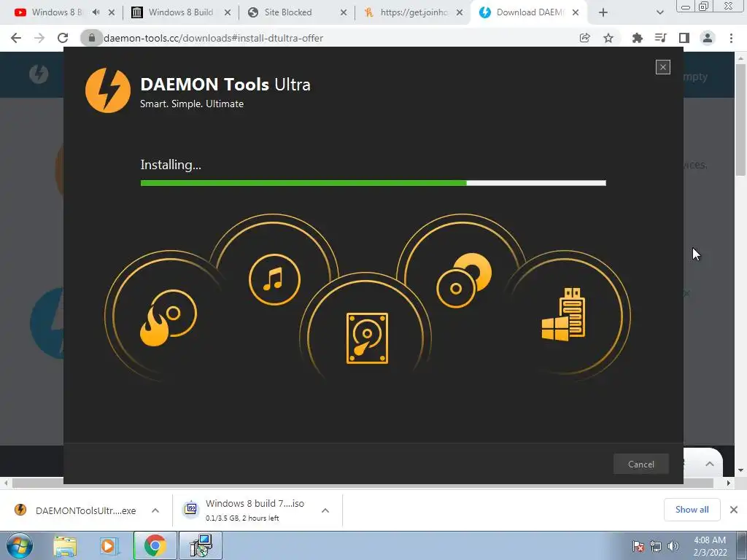Open Chrome extensions puzzle icon
The image size is (747, 560).
tap(637, 38)
